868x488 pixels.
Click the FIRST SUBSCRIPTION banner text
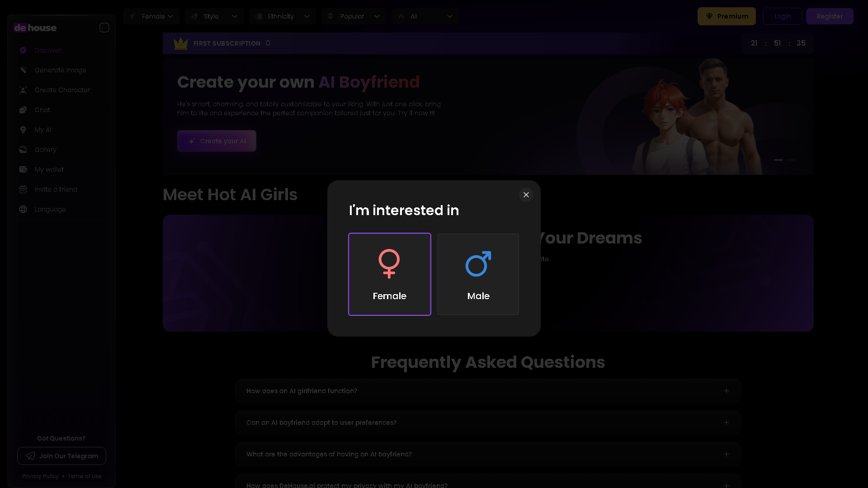point(227,43)
